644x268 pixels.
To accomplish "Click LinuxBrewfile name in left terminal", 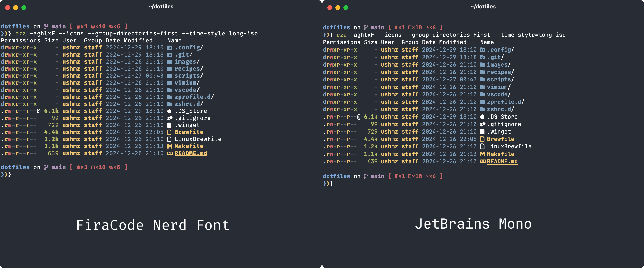I will tap(198, 139).
